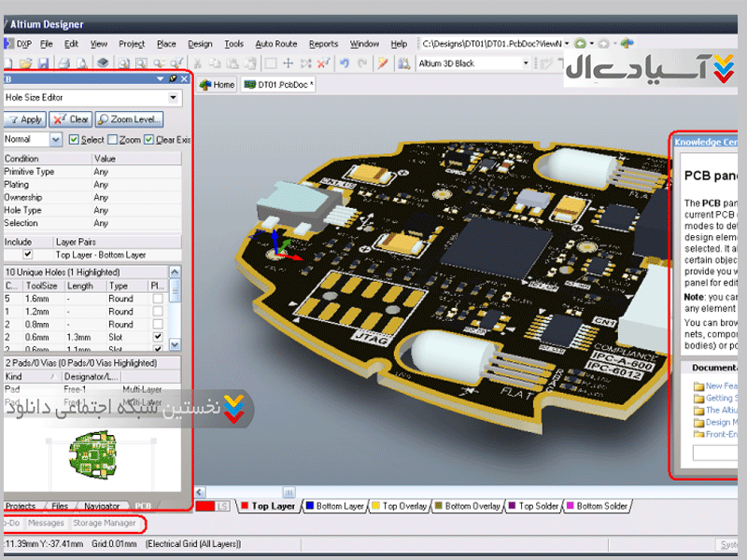Click the green Back navigation icon

[x=581, y=44]
